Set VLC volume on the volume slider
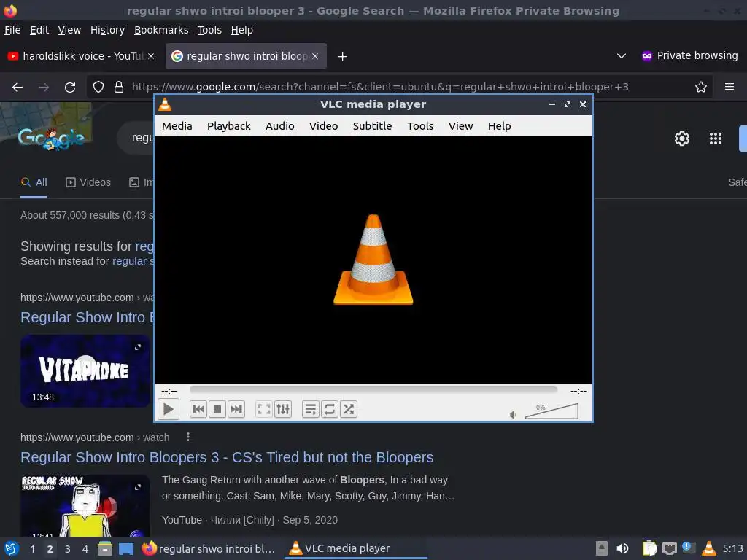Viewport: 747px width, 560px height. (551, 411)
